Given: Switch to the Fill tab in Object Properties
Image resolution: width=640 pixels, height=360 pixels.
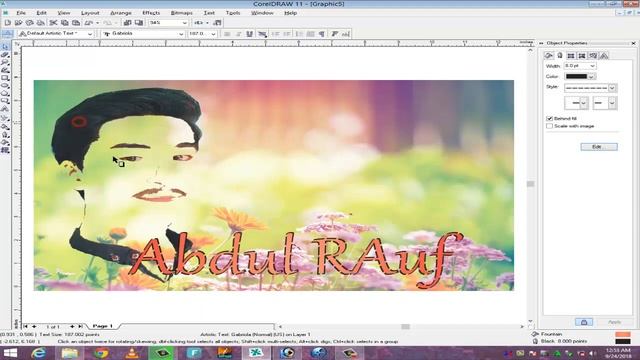Looking at the screenshot, I should click(549, 56).
